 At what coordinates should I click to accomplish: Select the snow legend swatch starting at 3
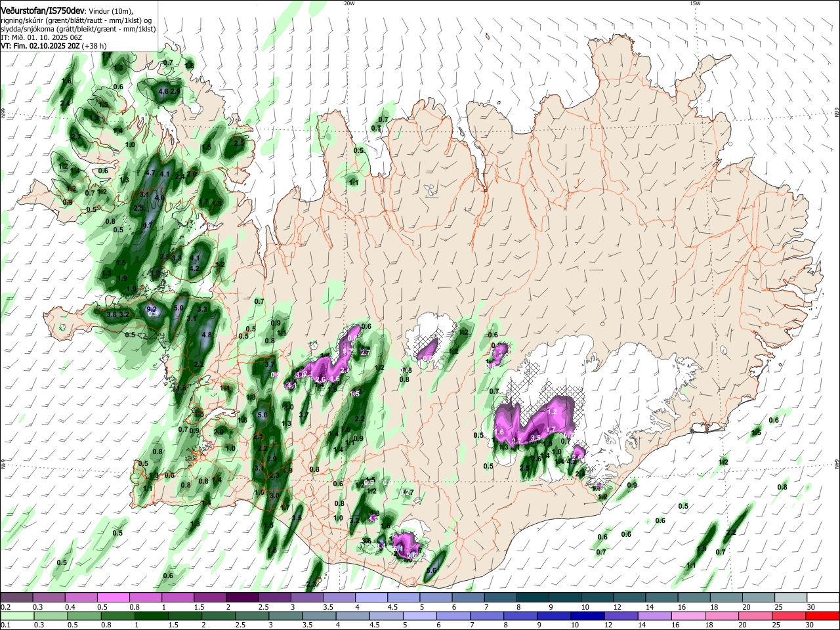(307, 598)
